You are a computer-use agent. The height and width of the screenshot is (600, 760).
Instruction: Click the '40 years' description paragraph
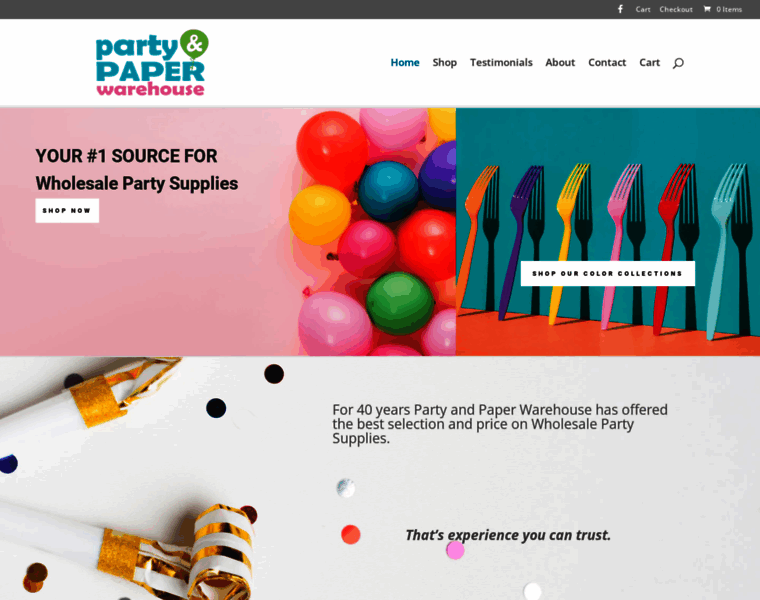[500, 424]
